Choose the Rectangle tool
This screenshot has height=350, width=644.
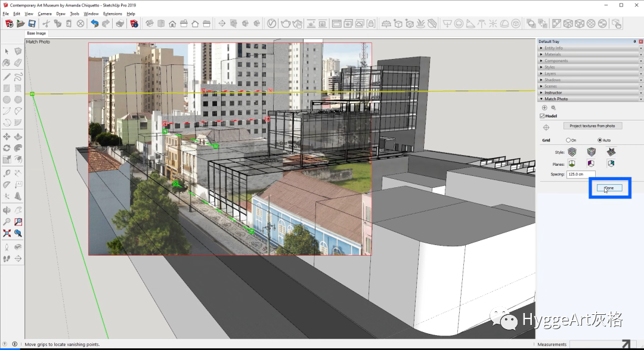(x=7, y=88)
